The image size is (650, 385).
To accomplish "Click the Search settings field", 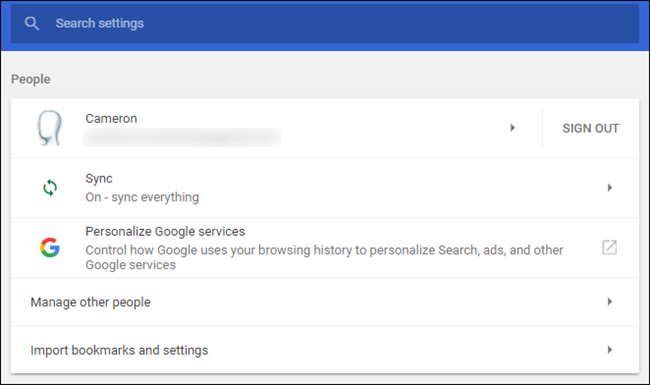I will click(x=325, y=24).
